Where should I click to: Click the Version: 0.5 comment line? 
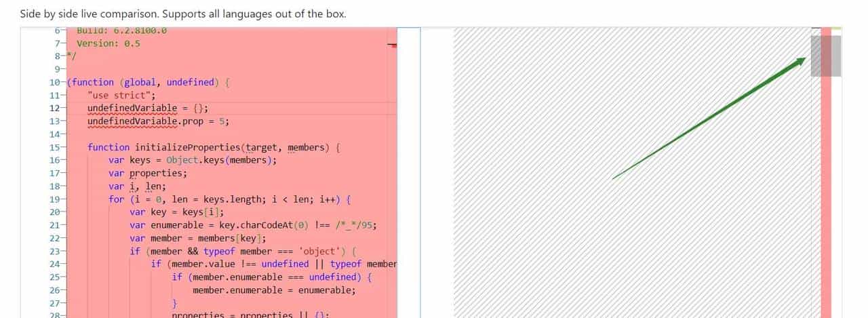(x=108, y=43)
